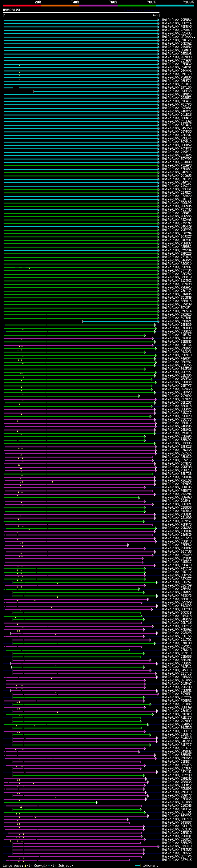The height and width of the screenshot is (868, 197).
Task: Open hit UniRef100_B8ANF1
Action: click(177, 50)
